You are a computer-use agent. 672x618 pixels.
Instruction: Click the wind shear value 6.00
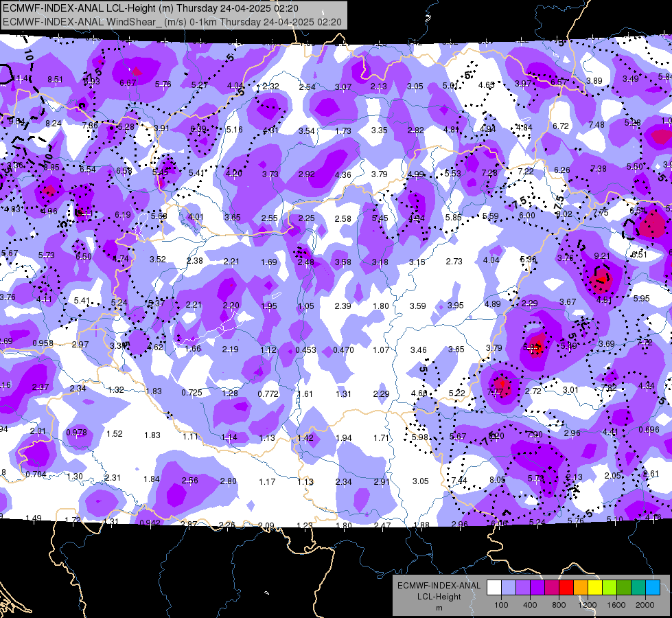pyautogui.click(x=526, y=216)
